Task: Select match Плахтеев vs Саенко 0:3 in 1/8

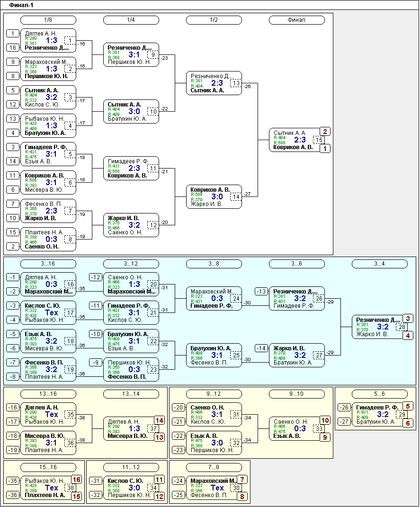Action: click(x=48, y=240)
